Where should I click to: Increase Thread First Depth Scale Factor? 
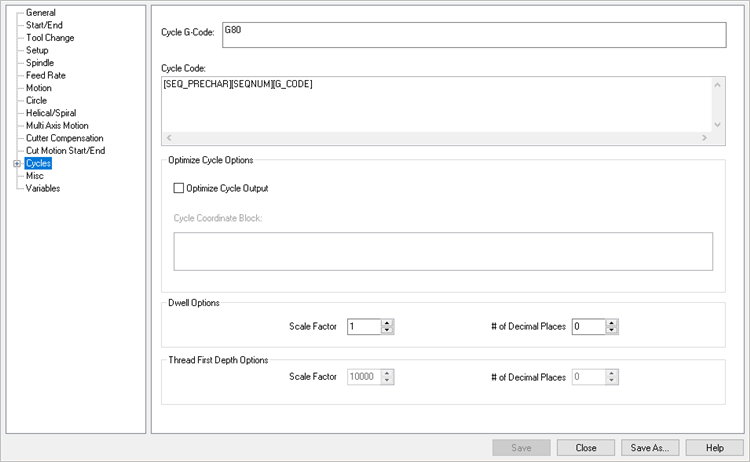[387, 373]
